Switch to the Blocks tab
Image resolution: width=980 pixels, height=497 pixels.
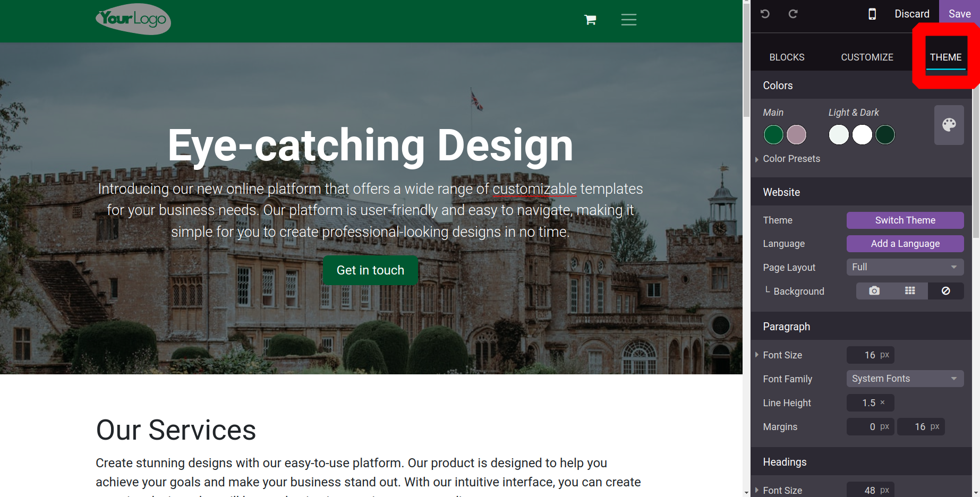(x=787, y=57)
